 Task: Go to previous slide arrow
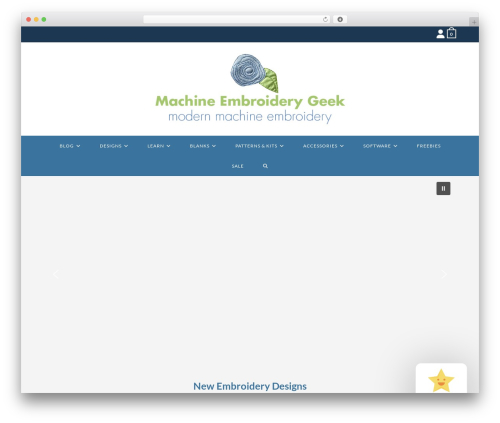tap(56, 274)
